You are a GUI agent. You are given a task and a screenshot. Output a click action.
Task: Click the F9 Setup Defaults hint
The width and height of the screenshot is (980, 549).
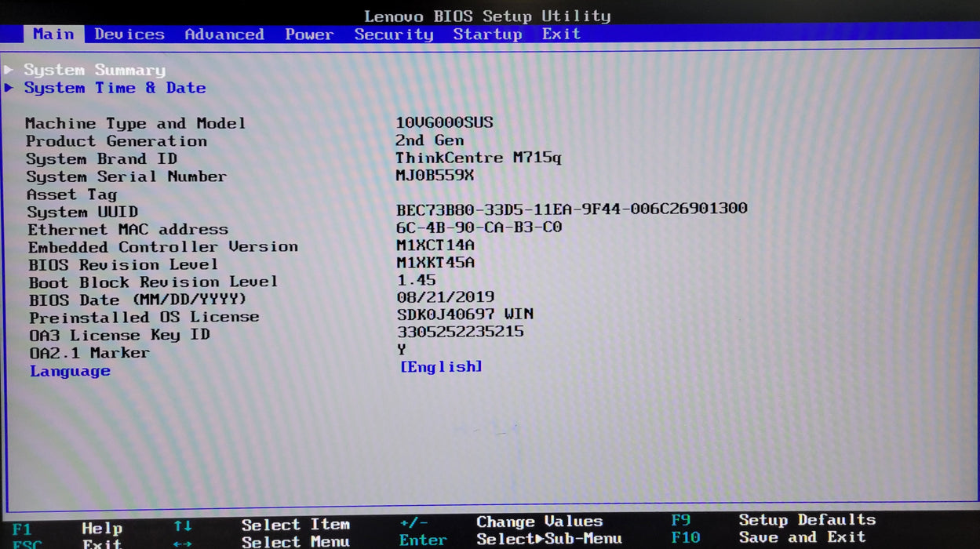click(x=773, y=520)
